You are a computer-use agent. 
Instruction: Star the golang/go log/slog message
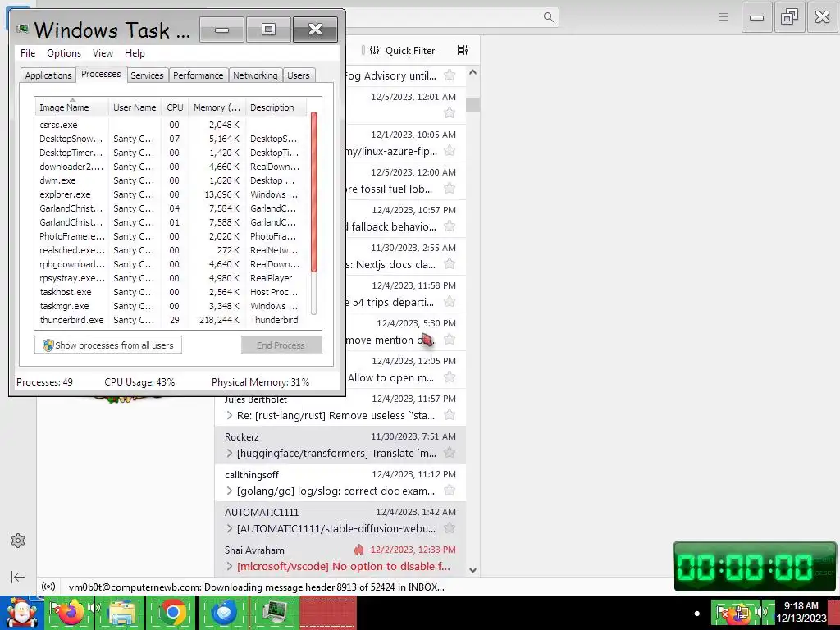coord(450,491)
